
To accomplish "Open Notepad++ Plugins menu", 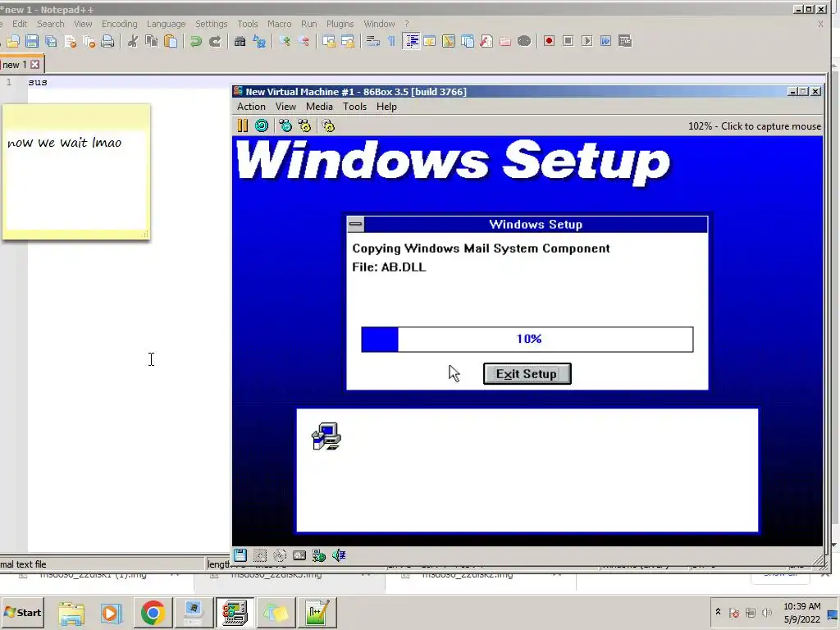I will (340, 24).
